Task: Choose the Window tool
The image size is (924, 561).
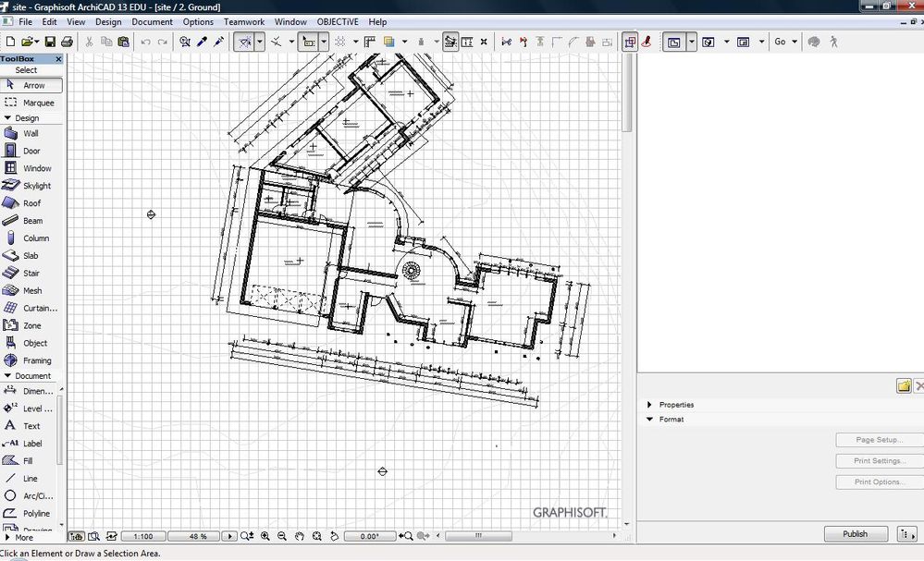Action: click(x=31, y=168)
